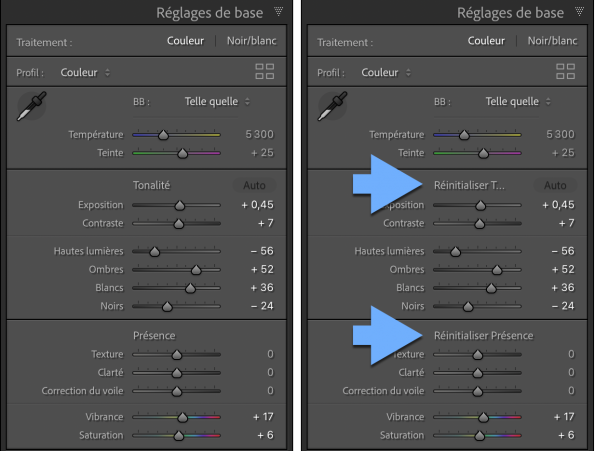This screenshot has width=595, height=451.
Task: Open BB Telle quelle dropdown in left panel
Action: pos(217,102)
